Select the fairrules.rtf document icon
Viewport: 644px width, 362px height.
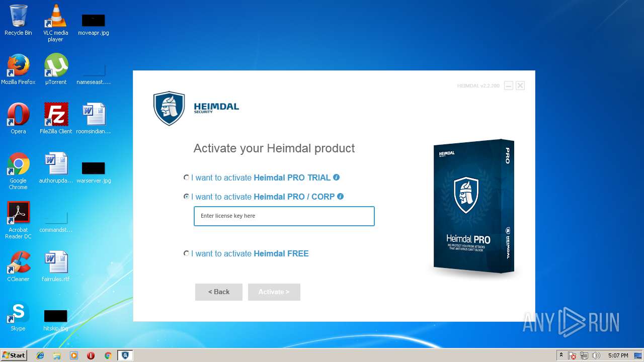point(55,266)
